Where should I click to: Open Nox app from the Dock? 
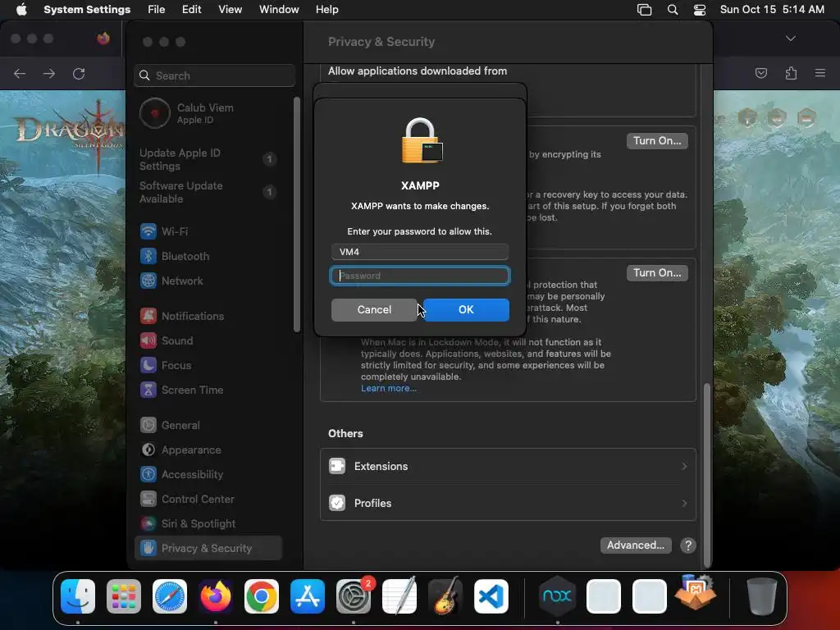click(557, 596)
